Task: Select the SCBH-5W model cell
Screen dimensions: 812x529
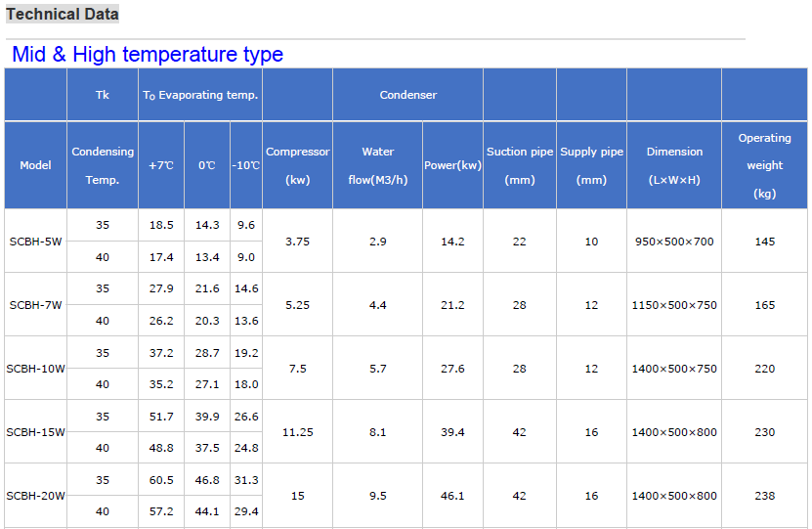Action: (x=36, y=241)
